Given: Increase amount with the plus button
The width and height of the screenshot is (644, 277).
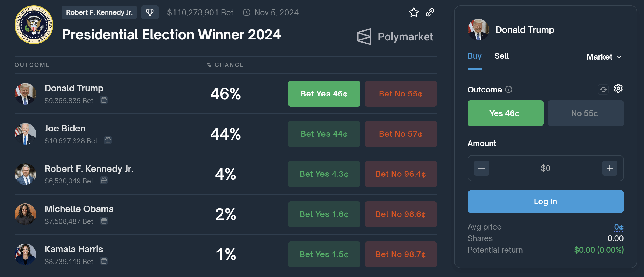Looking at the screenshot, I should tap(610, 168).
